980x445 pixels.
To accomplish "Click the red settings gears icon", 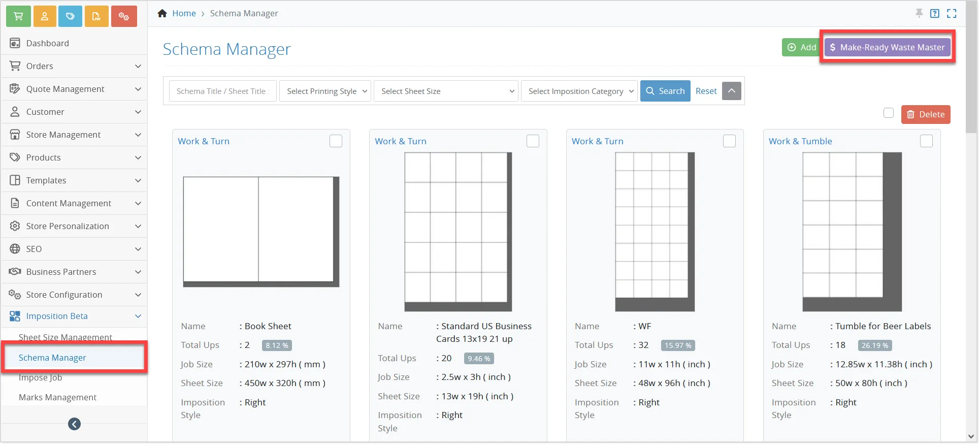I will pos(124,16).
